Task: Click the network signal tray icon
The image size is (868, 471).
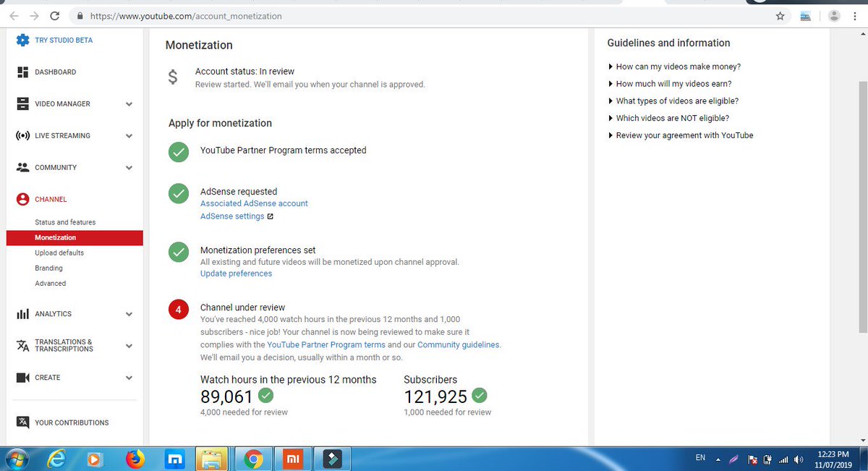Action: coord(783,459)
